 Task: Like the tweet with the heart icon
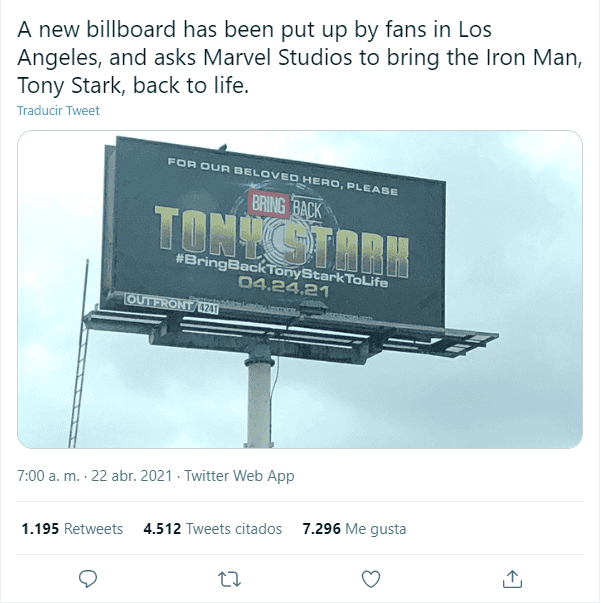click(371, 578)
